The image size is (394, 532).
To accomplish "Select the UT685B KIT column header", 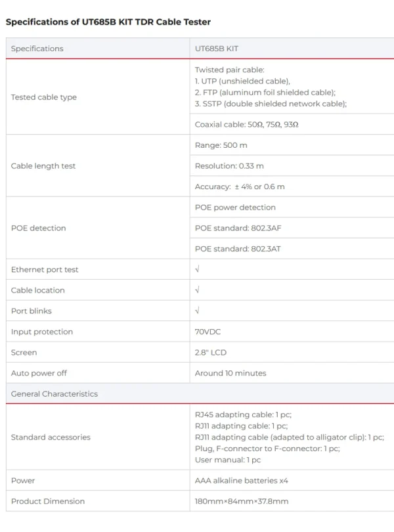I will [x=292, y=49].
